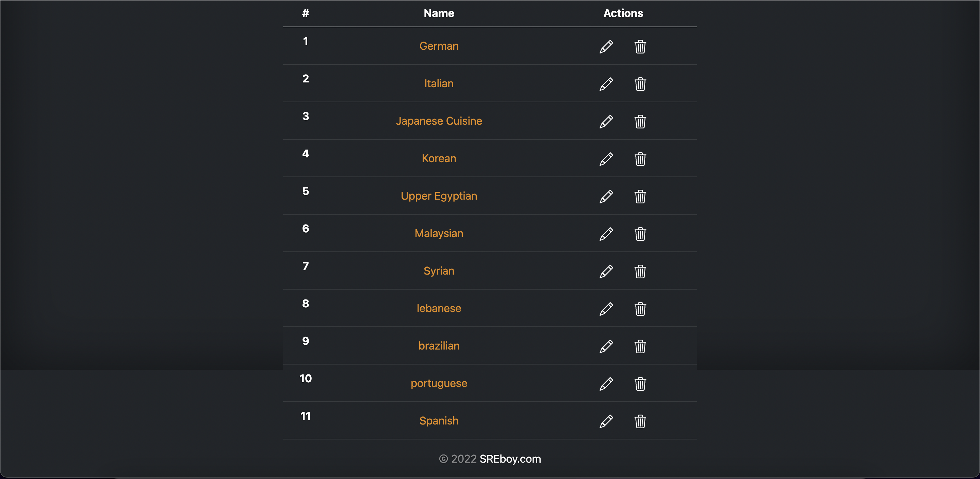Visit SREboy.com footer link
Image resolution: width=980 pixels, height=479 pixels.
(510, 459)
